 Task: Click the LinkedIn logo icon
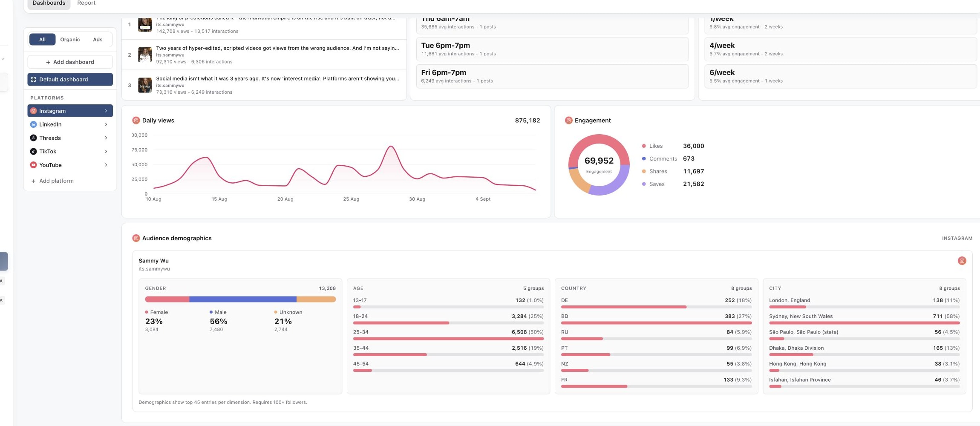34,124
